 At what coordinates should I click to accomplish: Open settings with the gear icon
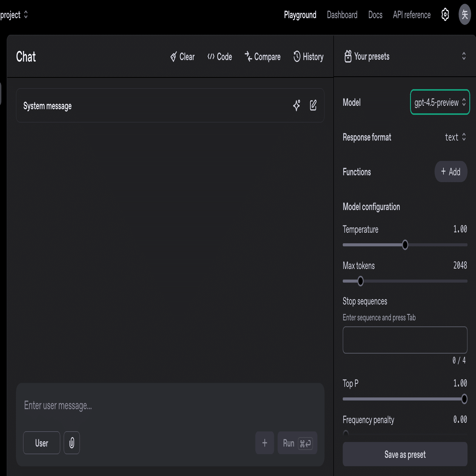point(445,15)
